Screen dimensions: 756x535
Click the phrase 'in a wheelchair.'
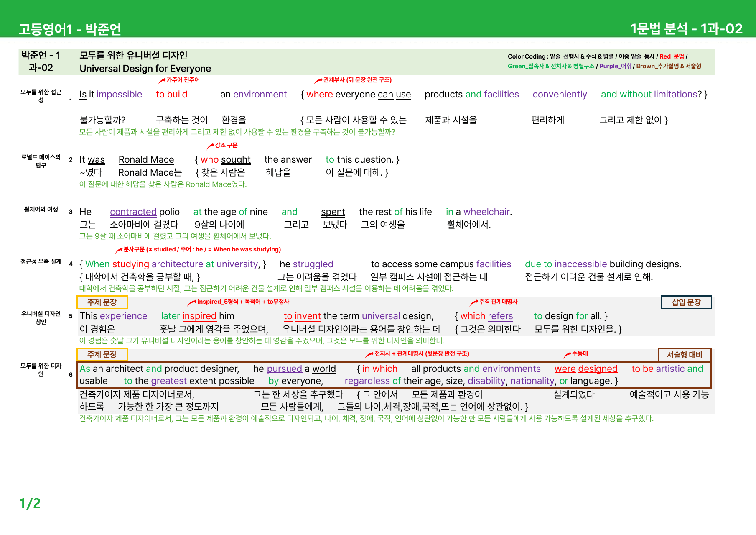tap(479, 212)
